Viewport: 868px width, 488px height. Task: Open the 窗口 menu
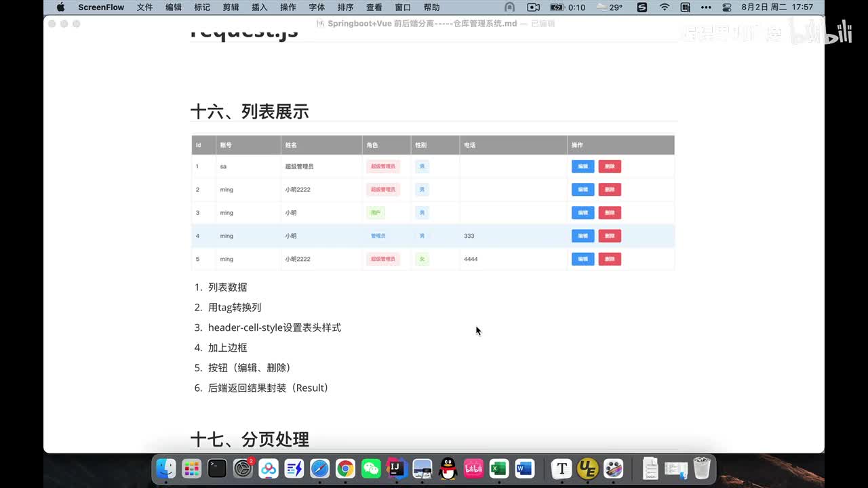coord(403,7)
